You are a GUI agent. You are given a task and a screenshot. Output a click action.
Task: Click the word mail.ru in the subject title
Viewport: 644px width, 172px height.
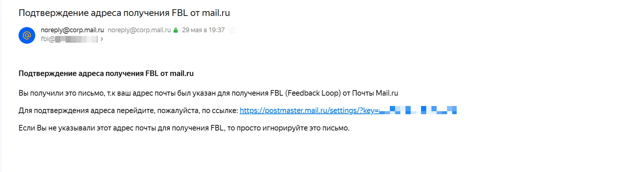[x=216, y=13]
